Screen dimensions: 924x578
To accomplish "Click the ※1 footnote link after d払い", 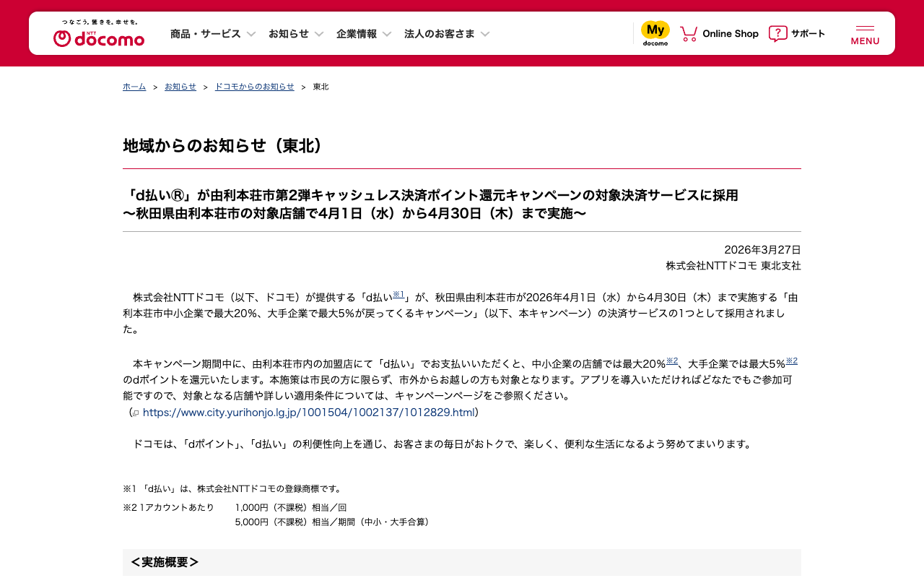I will tap(398, 294).
